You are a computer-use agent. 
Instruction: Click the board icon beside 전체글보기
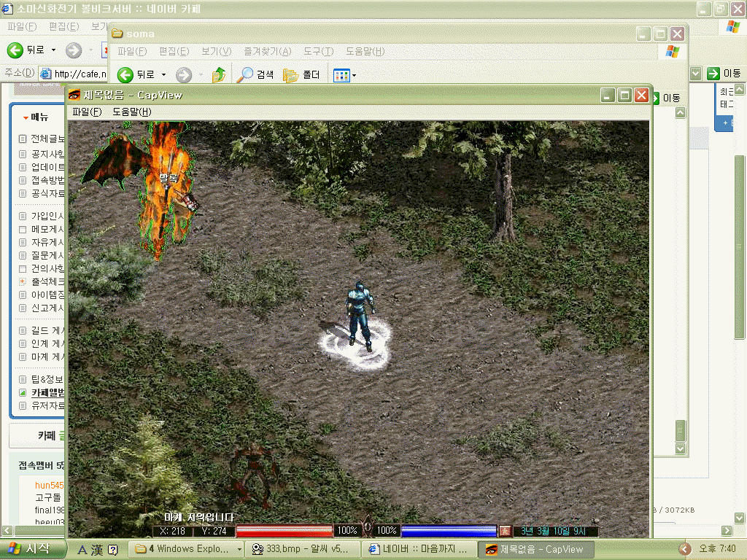coord(23,139)
